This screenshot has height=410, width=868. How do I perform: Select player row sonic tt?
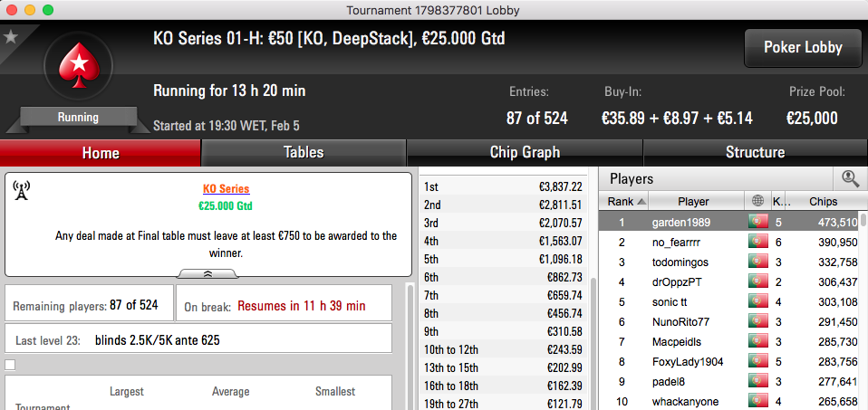click(729, 302)
